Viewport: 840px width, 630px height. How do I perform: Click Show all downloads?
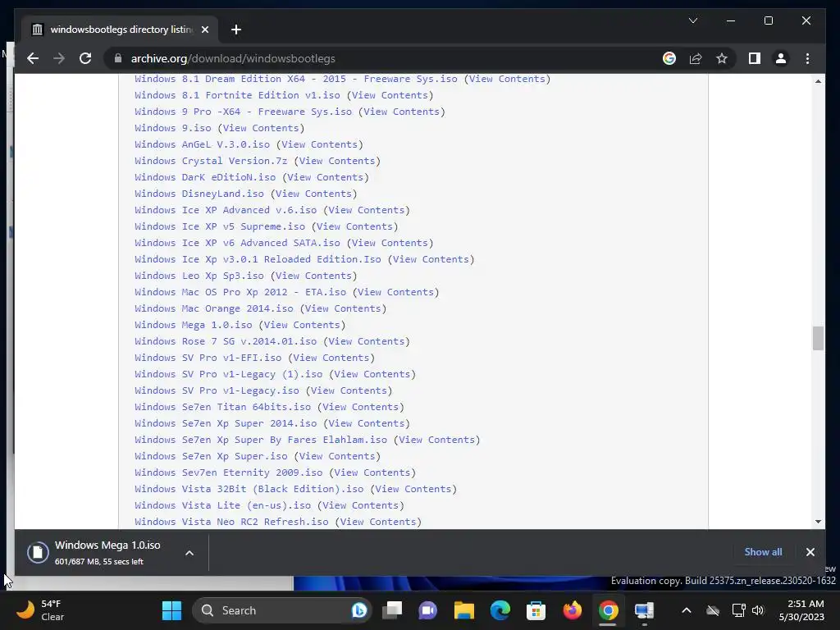(x=763, y=552)
